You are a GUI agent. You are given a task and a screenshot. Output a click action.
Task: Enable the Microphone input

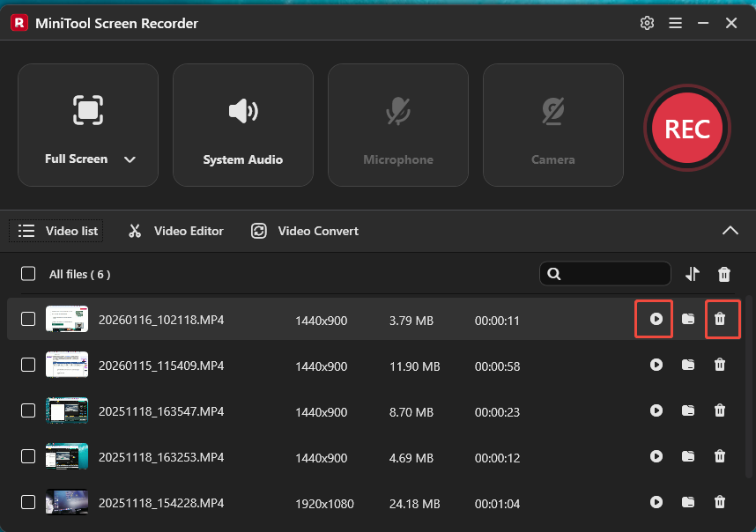pyautogui.click(x=398, y=125)
